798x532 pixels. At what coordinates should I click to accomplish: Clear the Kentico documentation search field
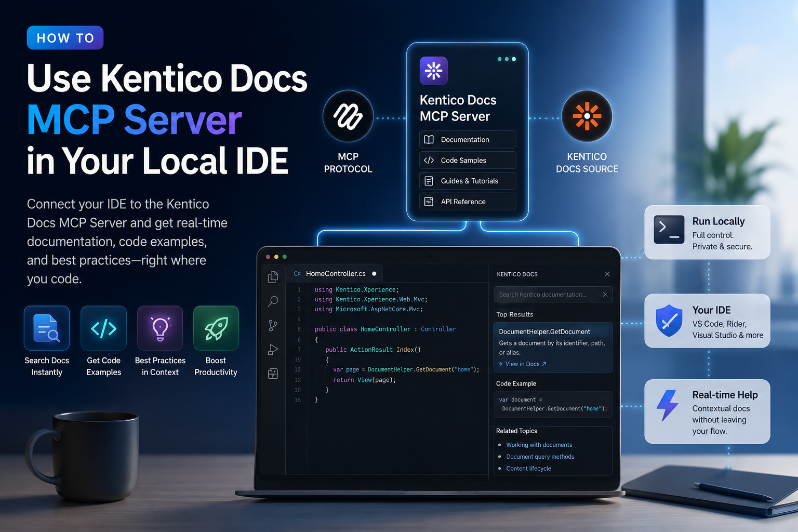pos(605,295)
